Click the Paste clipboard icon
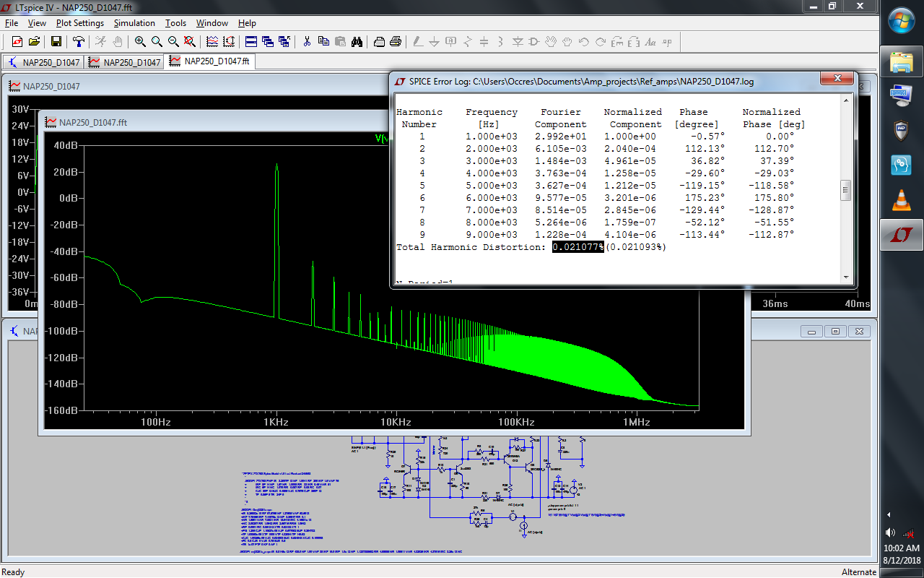This screenshot has width=924, height=578. pos(340,41)
